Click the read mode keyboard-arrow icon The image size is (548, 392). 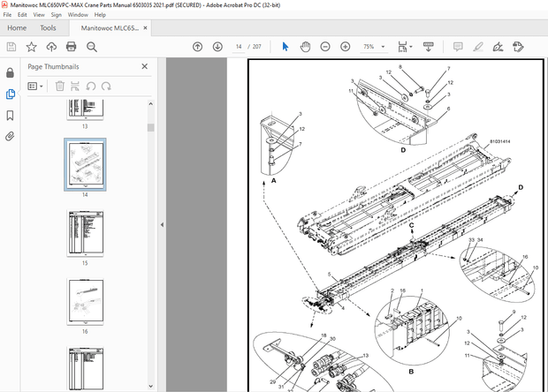pos(428,47)
